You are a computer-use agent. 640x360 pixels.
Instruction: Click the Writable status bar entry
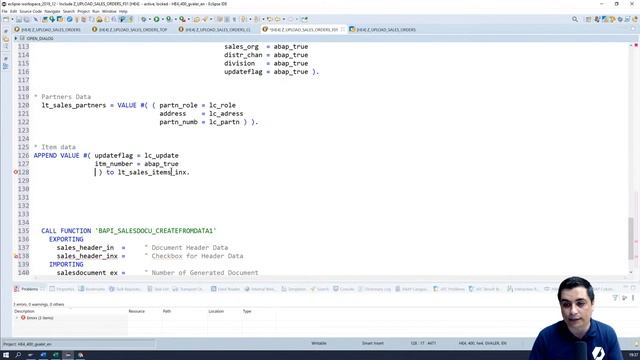click(x=319, y=343)
